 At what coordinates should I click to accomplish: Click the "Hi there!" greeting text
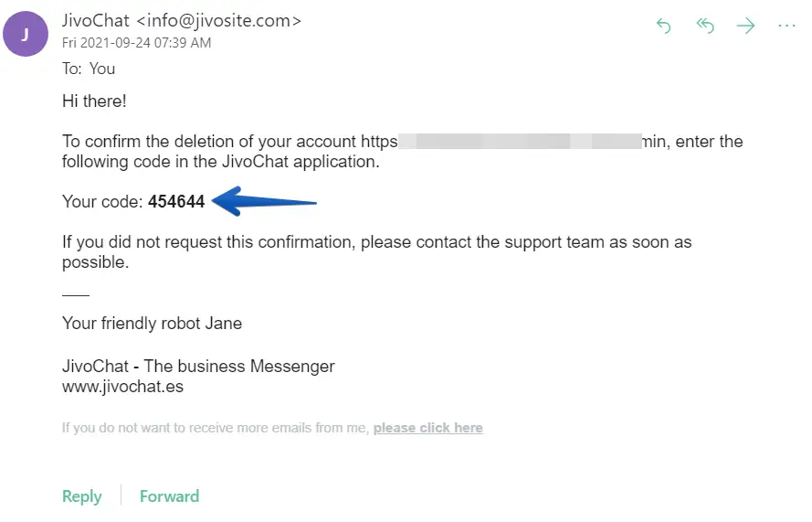point(94,101)
